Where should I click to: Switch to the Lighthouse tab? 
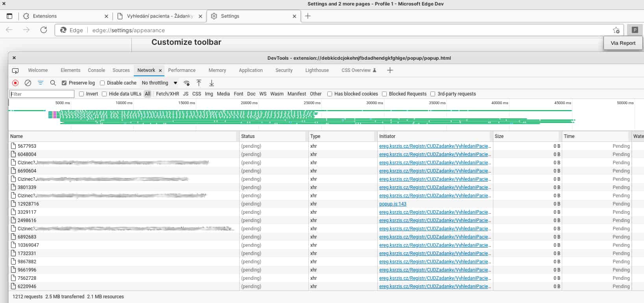coord(317,70)
